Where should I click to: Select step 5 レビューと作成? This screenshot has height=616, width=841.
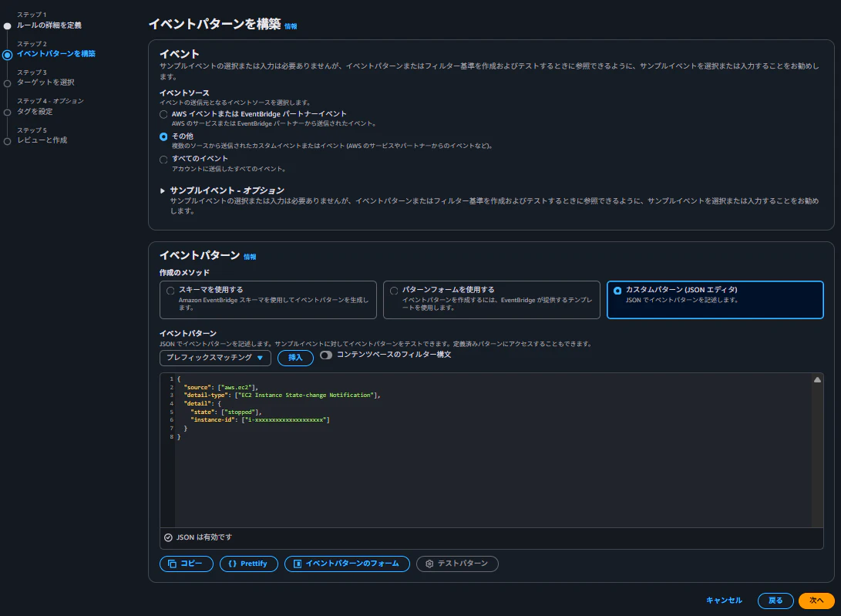coord(42,140)
